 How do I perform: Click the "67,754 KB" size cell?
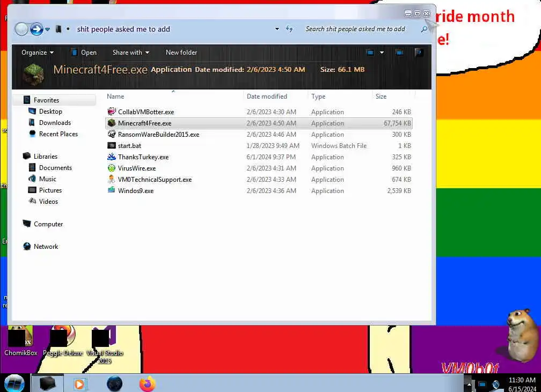pos(397,123)
